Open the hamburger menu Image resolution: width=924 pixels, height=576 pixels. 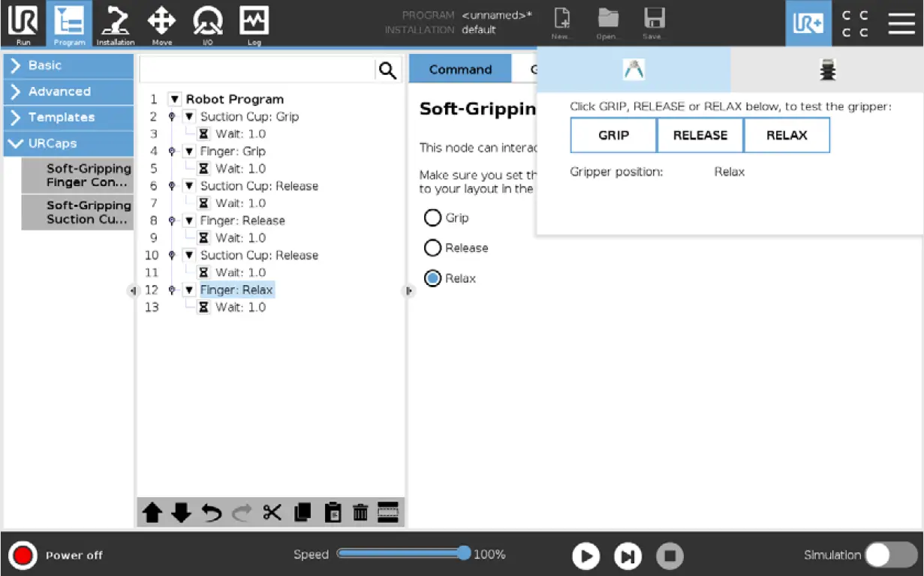pos(901,23)
